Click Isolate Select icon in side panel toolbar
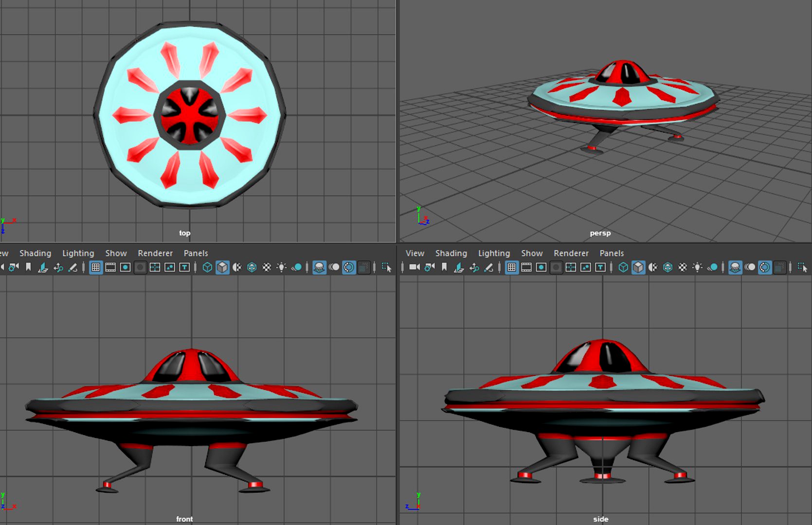812x525 pixels. click(803, 267)
